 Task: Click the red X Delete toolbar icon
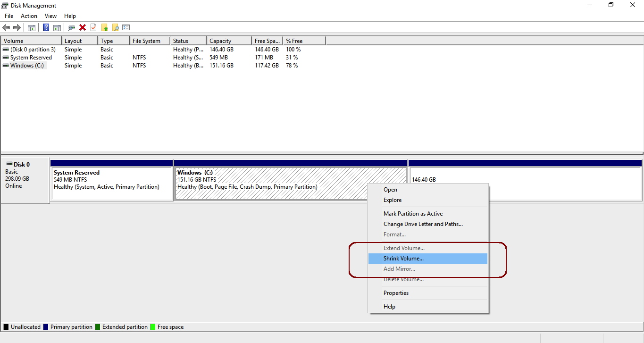tap(83, 27)
